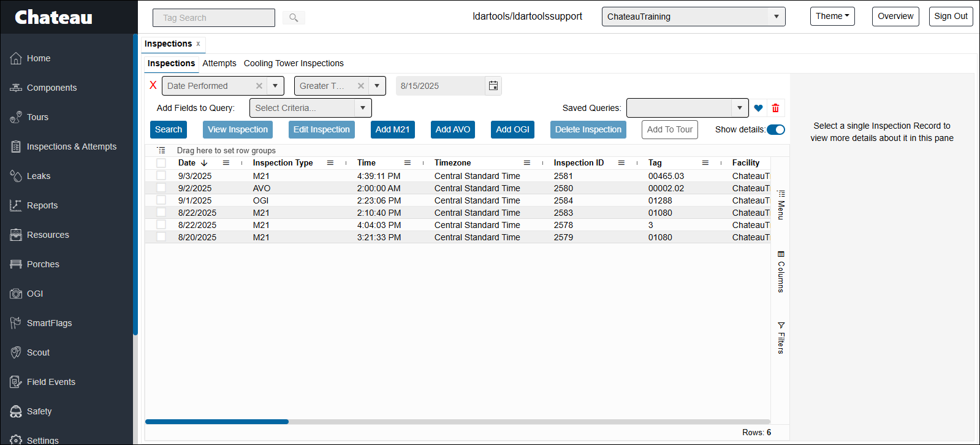
Task: Open the ChateauTraining database dropdown
Action: [776, 17]
